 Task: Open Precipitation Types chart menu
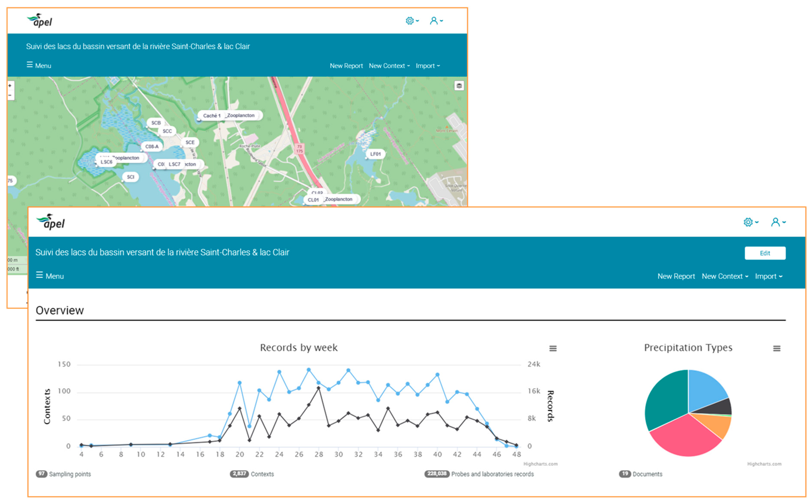[777, 349]
